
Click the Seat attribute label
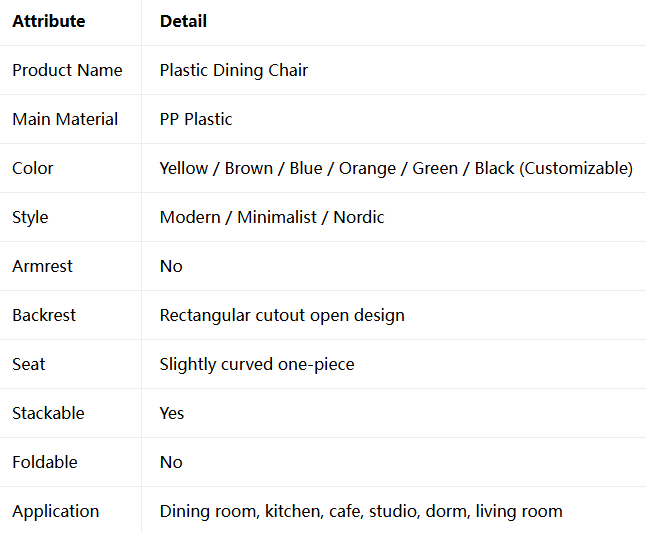click(28, 364)
